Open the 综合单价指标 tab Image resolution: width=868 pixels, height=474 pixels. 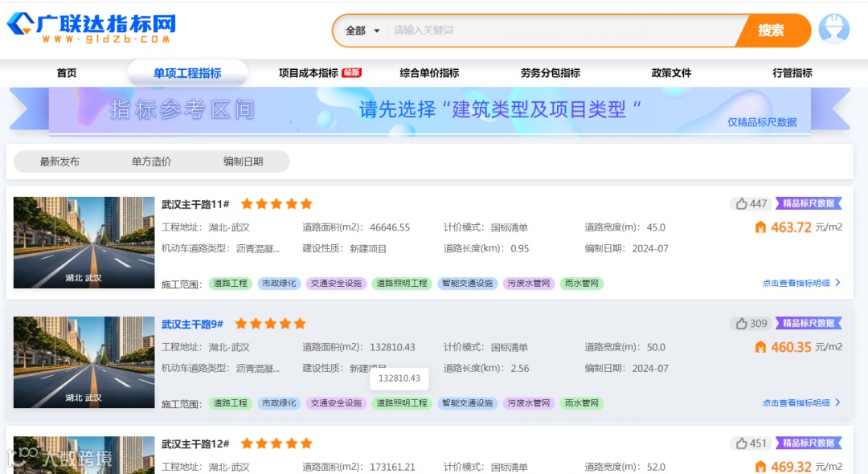pos(429,73)
